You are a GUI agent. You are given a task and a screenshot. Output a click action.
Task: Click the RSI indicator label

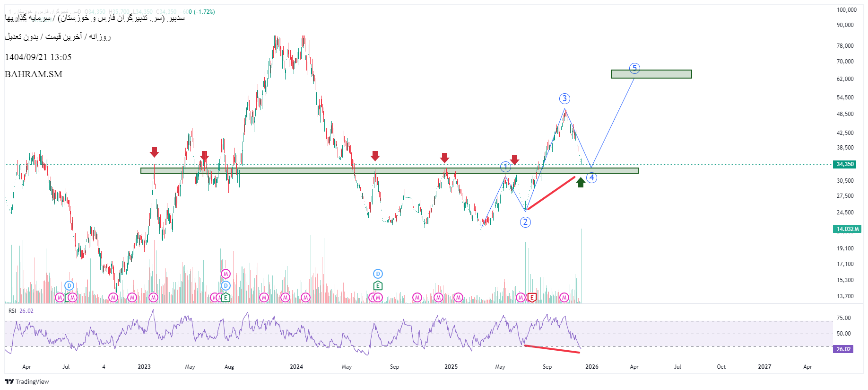[x=12, y=311]
